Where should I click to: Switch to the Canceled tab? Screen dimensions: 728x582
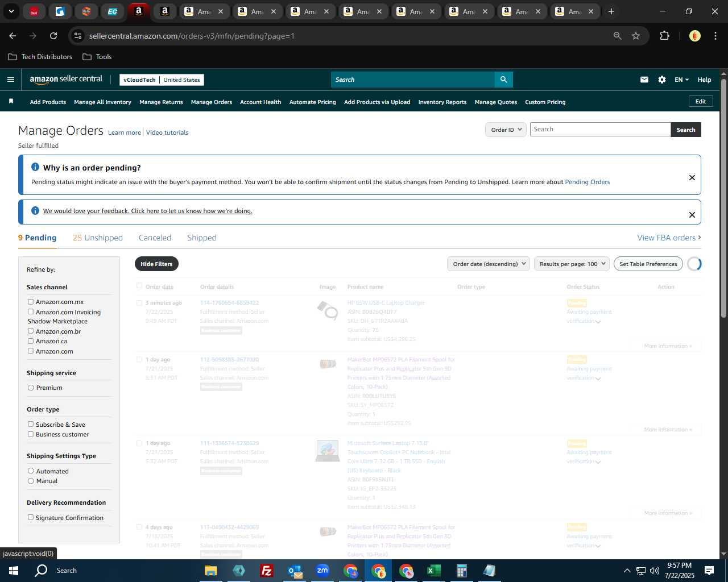tap(155, 238)
